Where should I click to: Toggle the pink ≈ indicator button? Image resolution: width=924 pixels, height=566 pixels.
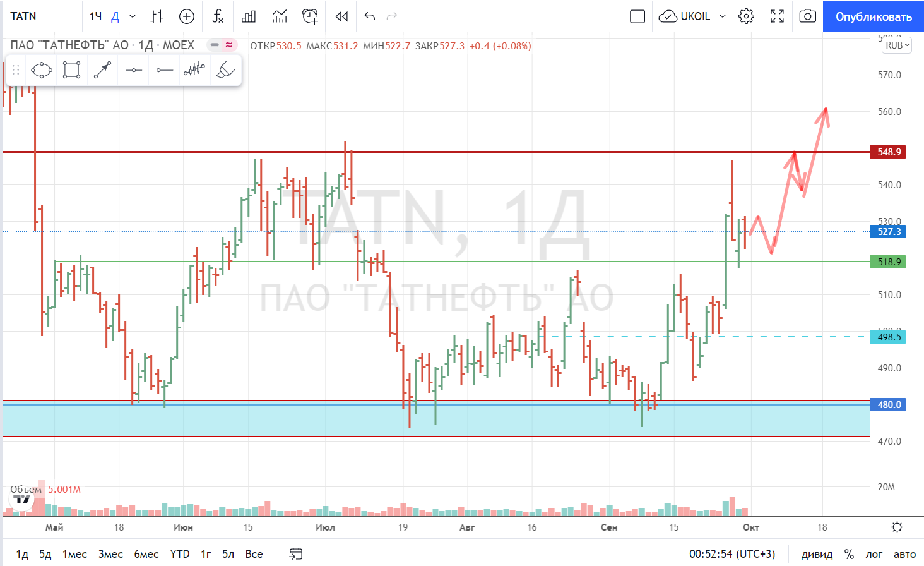pyautogui.click(x=229, y=45)
